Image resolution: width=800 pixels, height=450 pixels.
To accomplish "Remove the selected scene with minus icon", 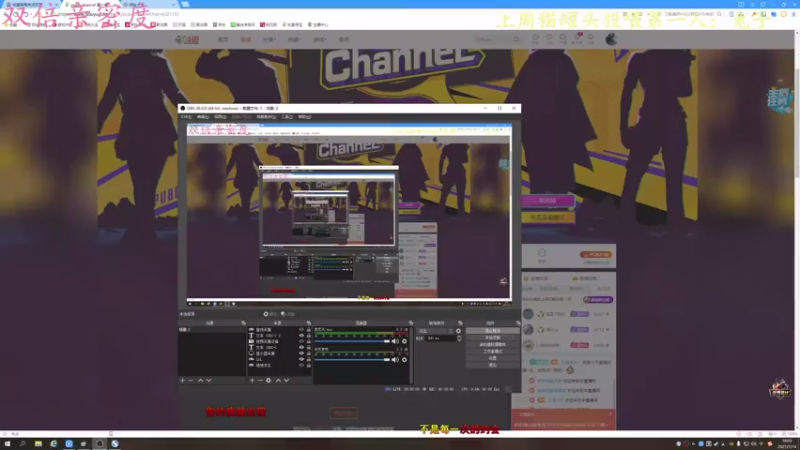I will pyautogui.click(x=191, y=381).
